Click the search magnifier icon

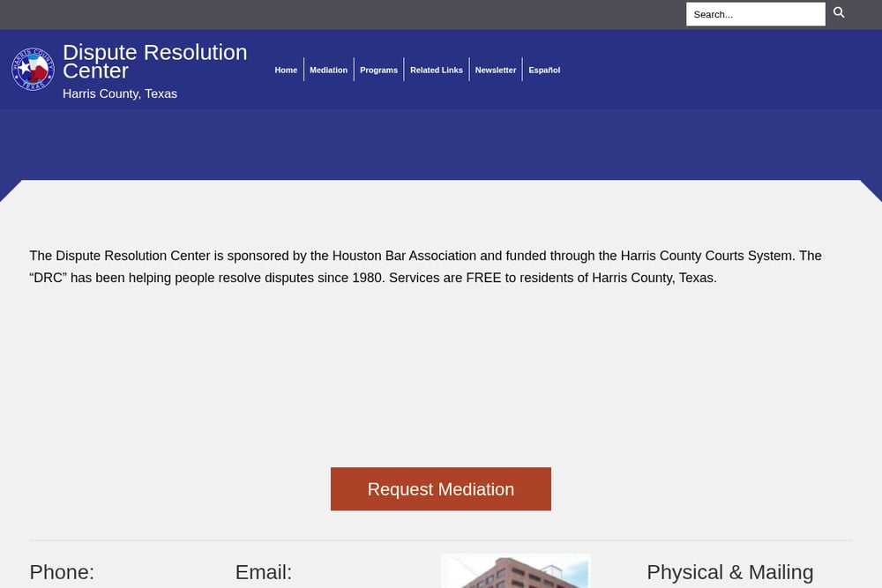coord(839,13)
